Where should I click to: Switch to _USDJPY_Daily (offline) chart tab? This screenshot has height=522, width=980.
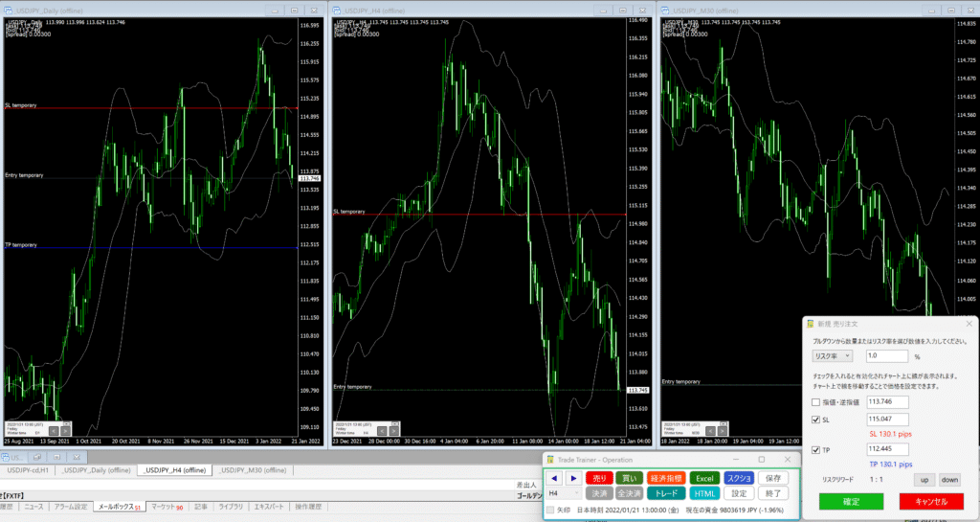tap(97, 470)
